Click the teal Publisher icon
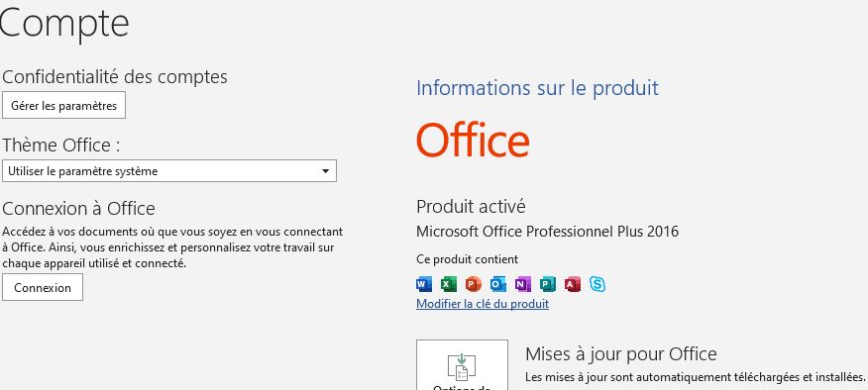The image size is (868, 390). pos(548,284)
